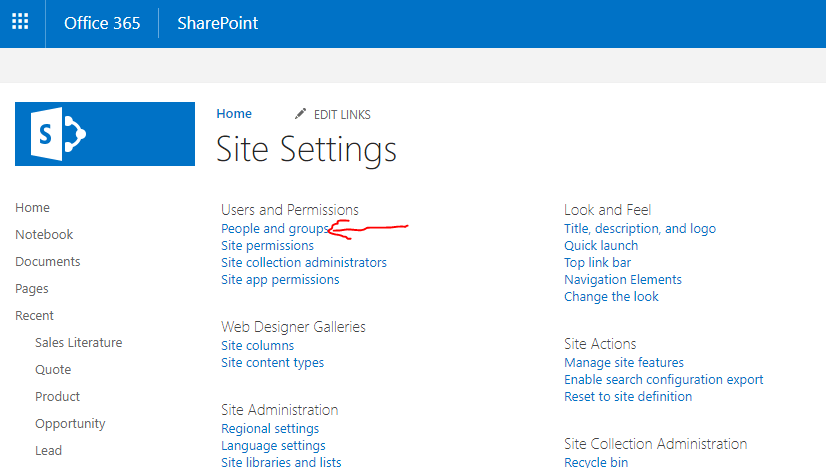Open Reset to site definition

click(x=628, y=396)
